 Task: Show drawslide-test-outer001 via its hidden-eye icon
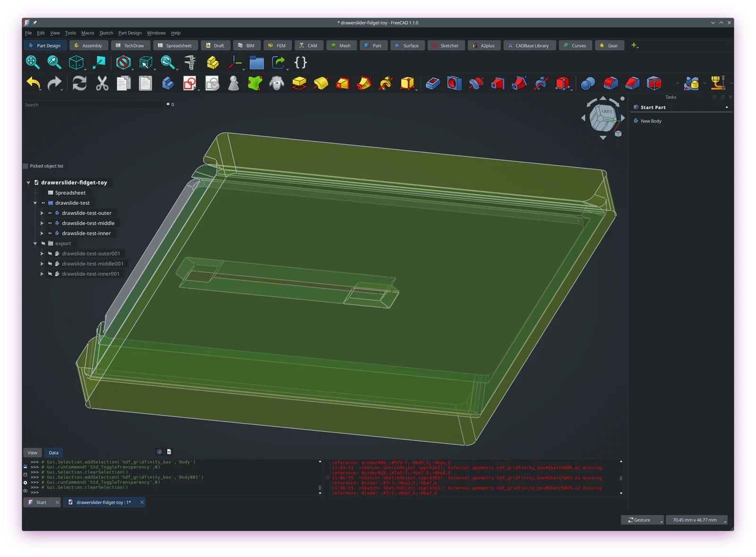(50, 254)
